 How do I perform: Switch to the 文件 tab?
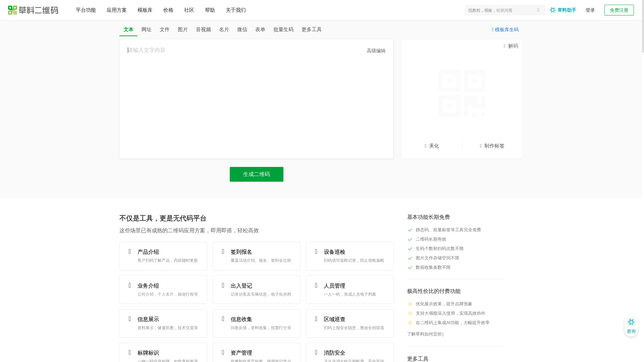pos(165,29)
